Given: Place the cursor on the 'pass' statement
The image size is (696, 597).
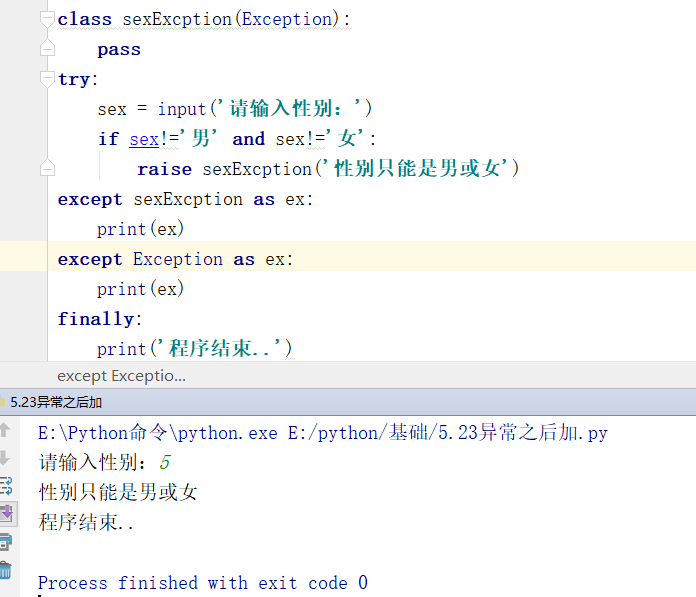Looking at the screenshot, I should [x=119, y=50].
